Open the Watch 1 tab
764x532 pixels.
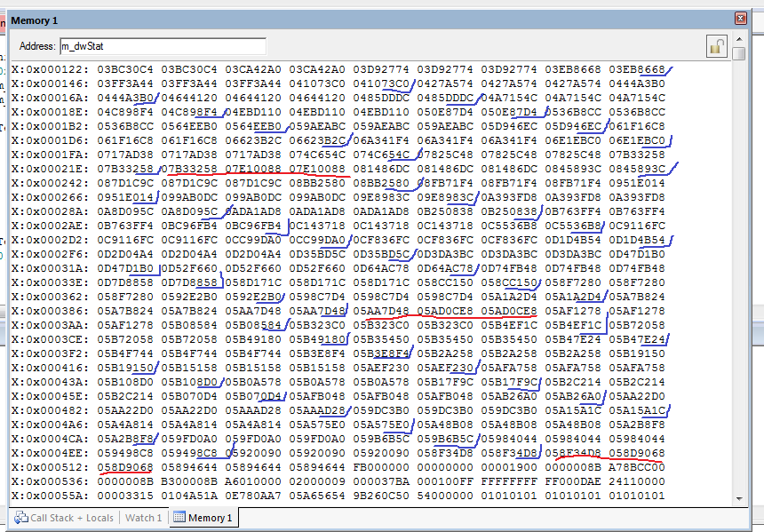click(x=143, y=518)
